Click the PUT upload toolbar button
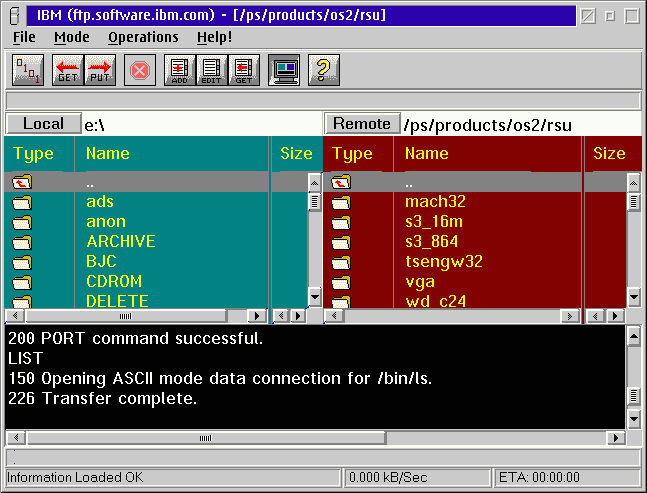Screen dimensions: 647x493 pyautogui.click(x=100, y=70)
